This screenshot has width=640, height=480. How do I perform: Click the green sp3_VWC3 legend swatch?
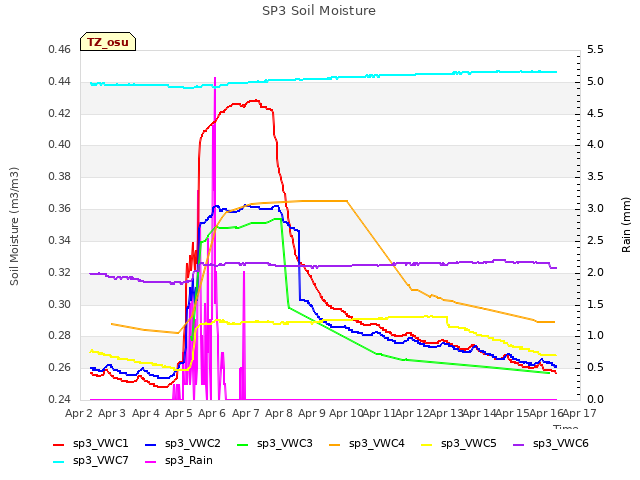pyautogui.click(x=242, y=445)
